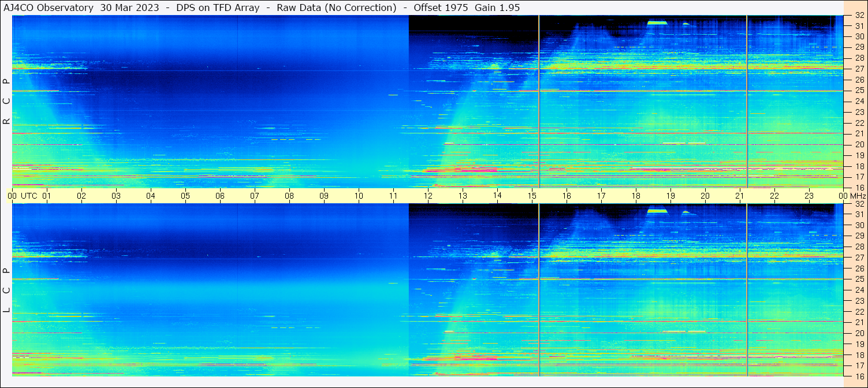This screenshot has width=868, height=388.
Task: Select the Raw Data (No Correction) text
Action: click(x=336, y=8)
